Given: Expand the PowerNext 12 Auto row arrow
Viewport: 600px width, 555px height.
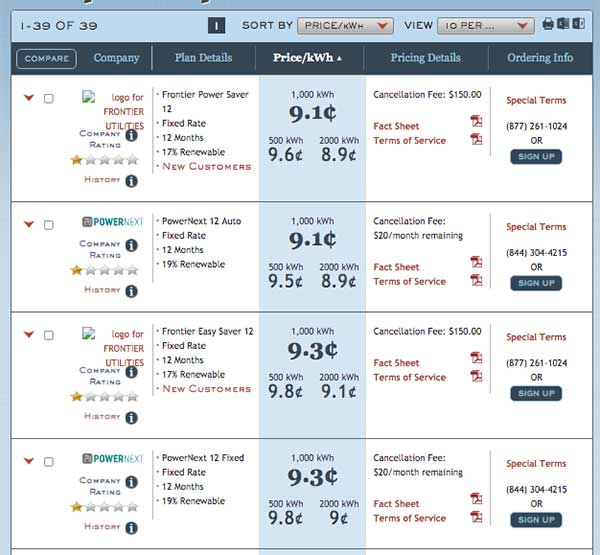Looking at the screenshot, I should (x=29, y=224).
